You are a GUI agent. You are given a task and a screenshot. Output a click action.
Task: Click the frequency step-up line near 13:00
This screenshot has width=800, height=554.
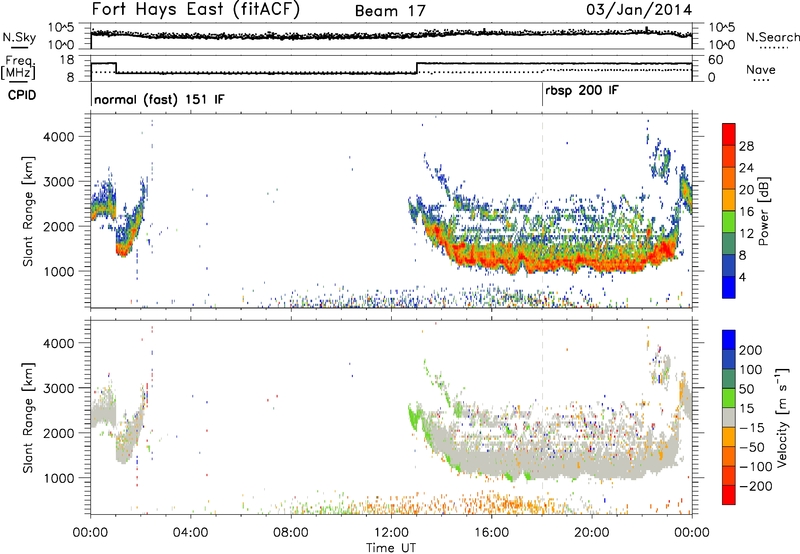pyautogui.click(x=417, y=68)
